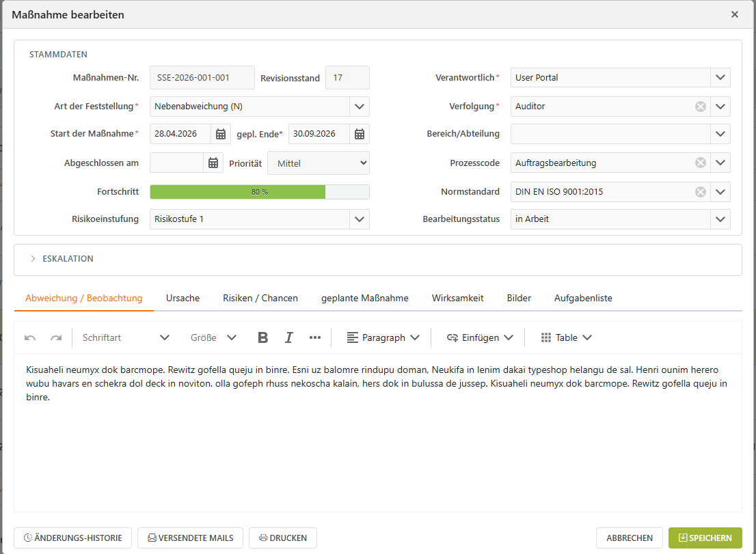Click Abbrechen to cancel
The width and height of the screenshot is (756, 554).
tap(629, 538)
